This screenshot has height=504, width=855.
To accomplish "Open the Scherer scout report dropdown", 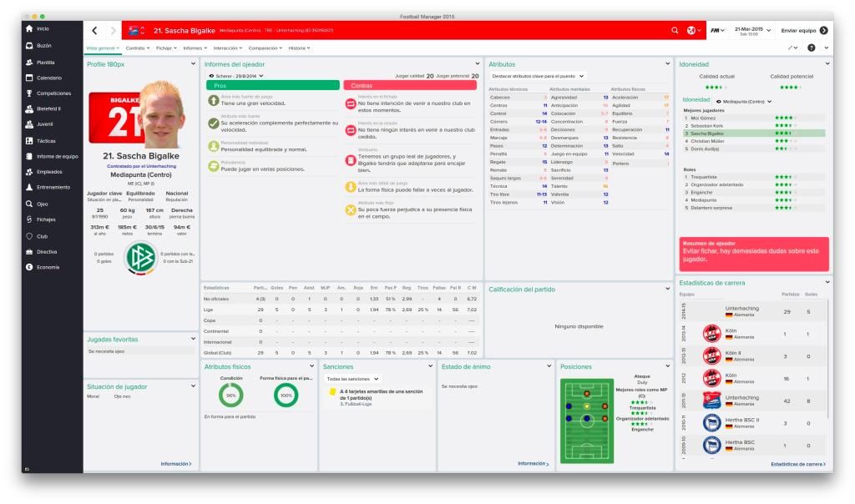I will [x=236, y=76].
